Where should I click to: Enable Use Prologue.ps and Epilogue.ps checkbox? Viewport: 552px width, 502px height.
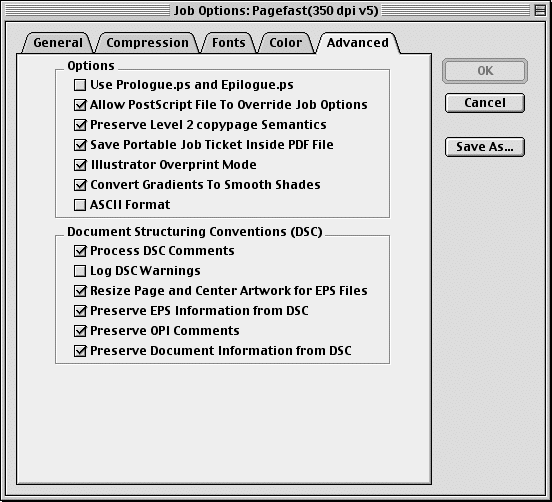pos(80,85)
